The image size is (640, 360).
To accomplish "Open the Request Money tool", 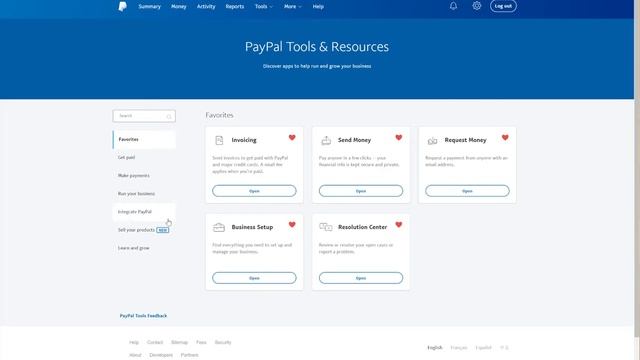I will tap(467, 191).
